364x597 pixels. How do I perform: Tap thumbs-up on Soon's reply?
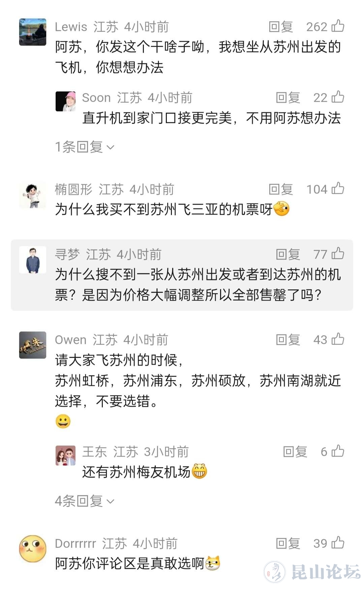(x=338, y=97)
